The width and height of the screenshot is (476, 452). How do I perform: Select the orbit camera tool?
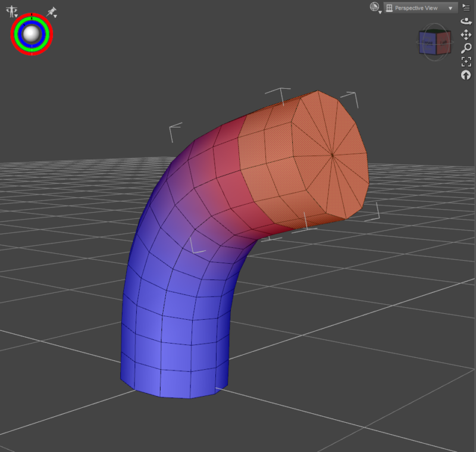click(x=466, y=21)
